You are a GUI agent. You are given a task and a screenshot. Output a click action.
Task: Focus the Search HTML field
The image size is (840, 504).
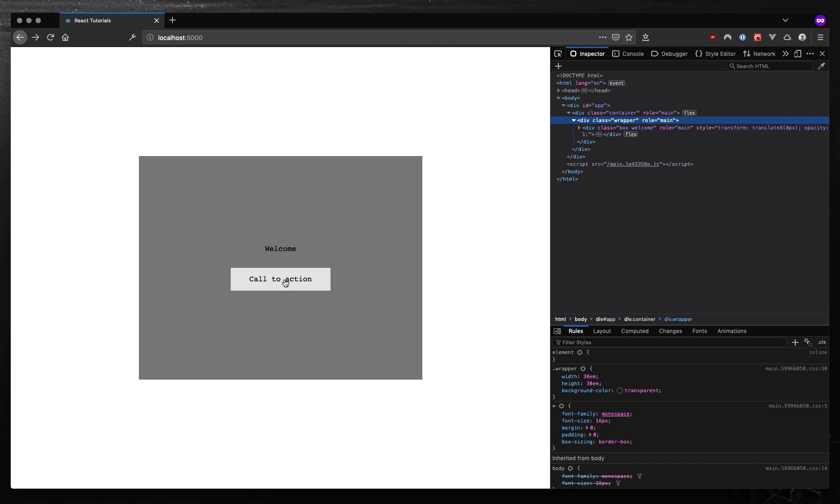click(770, 66)
